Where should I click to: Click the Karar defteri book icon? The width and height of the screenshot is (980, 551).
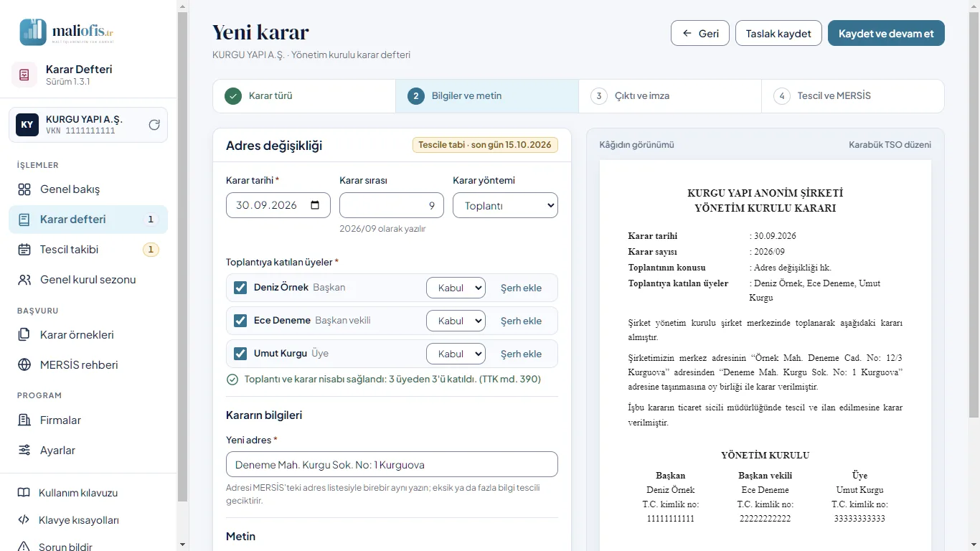[x=24, y=220]
